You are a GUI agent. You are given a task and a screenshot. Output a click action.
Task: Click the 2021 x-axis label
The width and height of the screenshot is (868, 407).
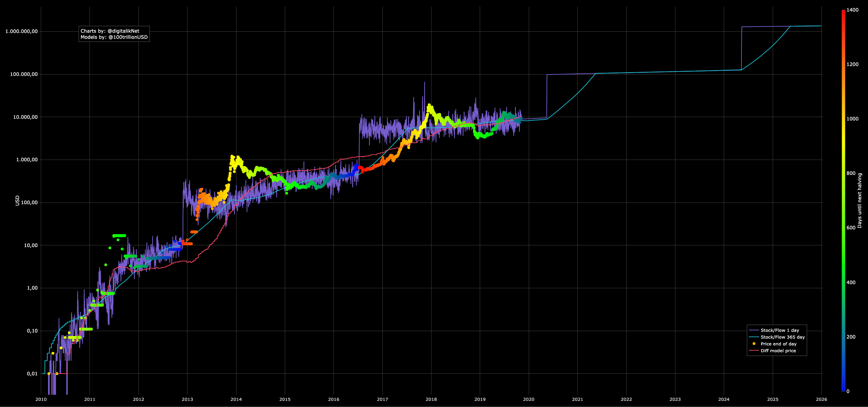577,399
